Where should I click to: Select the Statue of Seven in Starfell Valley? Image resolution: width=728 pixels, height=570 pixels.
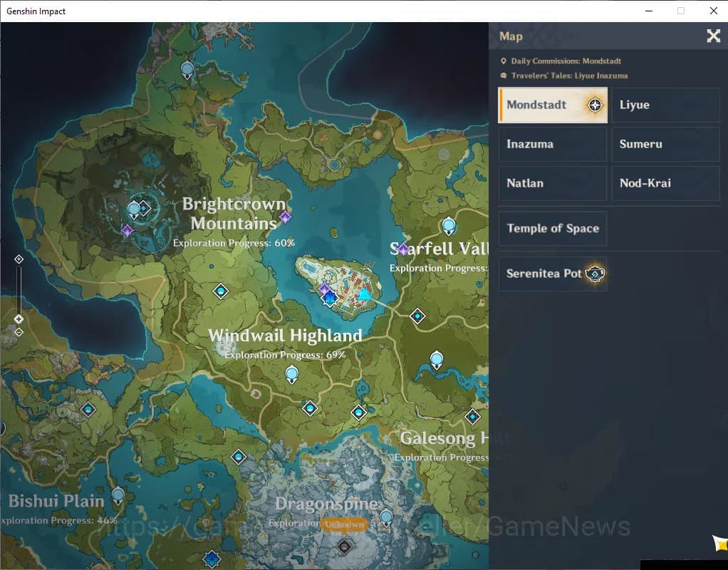coord(449,227)
